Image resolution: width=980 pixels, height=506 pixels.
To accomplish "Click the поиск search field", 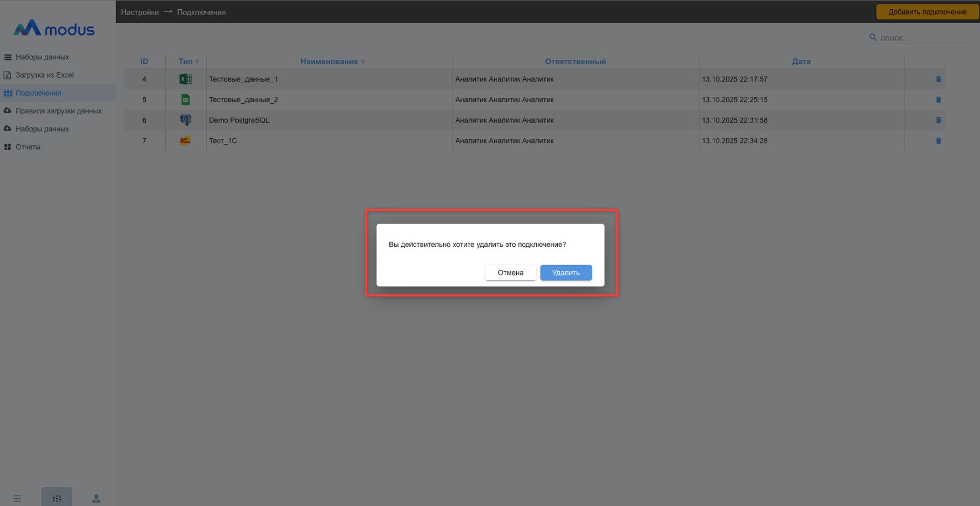I will click(x=923, y=38).
